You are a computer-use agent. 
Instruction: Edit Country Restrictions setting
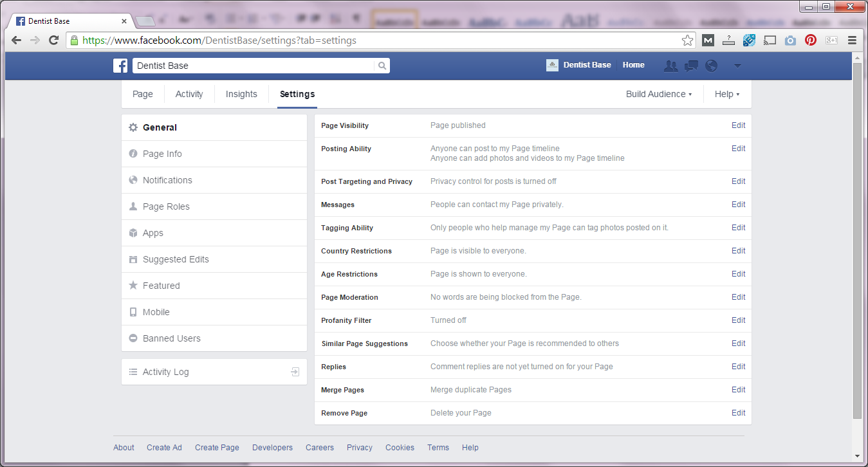click(x=739, y=251)
